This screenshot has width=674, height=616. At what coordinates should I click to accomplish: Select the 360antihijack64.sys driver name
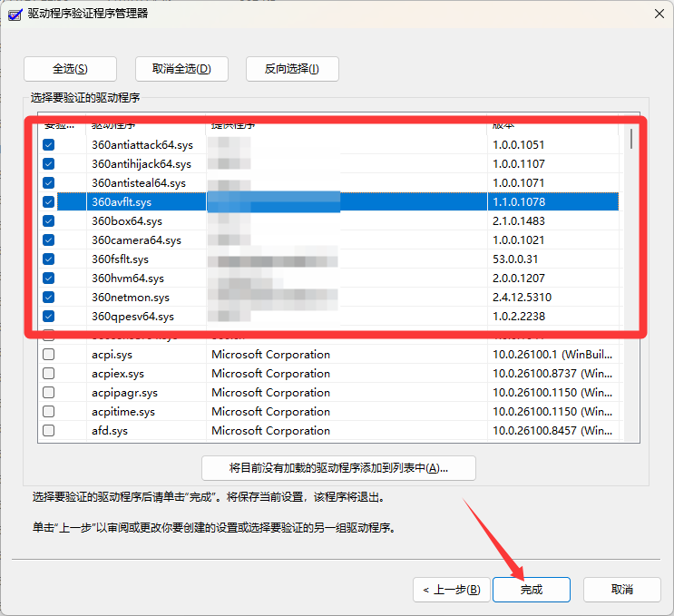[142, 164]
